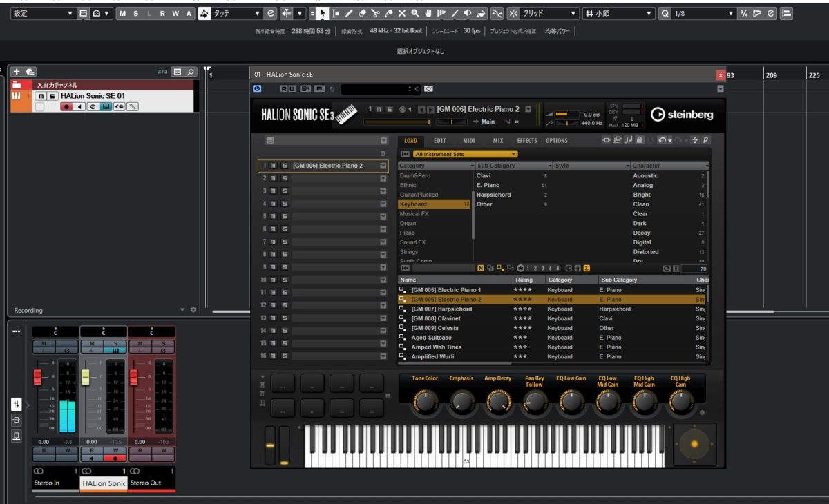Open Category column filter dropdown
Screen dimensions: 829x504
pyautogui.click(x=473, y=166)
